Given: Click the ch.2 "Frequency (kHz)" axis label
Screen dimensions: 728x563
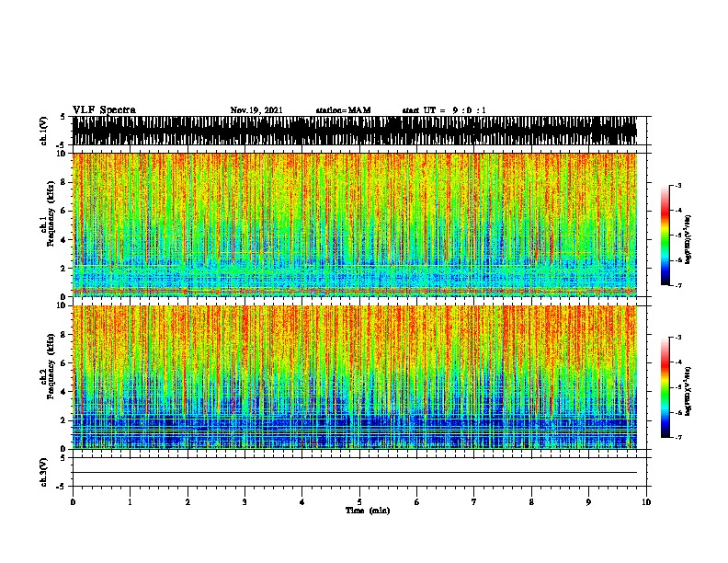Looking at the screenshot, I should pyautogui.click(x=51, y=366).
